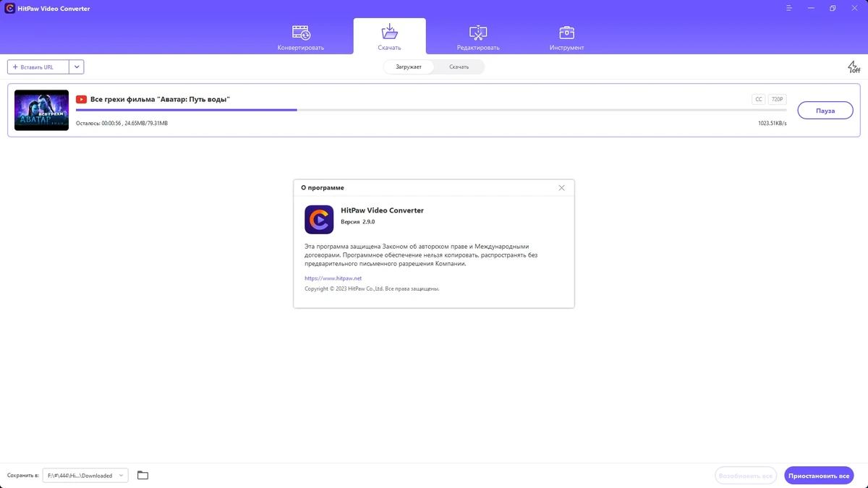
Task: Click the Вставить URL button
Action: (38, 67)
